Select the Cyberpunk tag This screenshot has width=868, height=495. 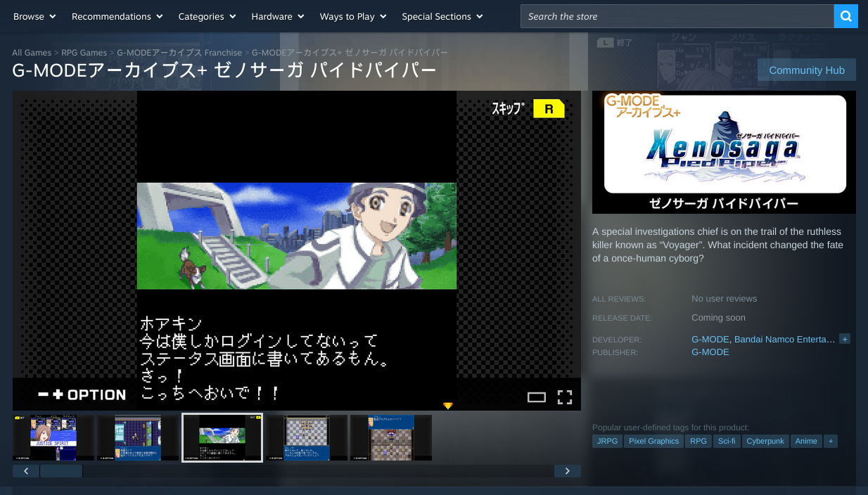(x=765, y=441)
